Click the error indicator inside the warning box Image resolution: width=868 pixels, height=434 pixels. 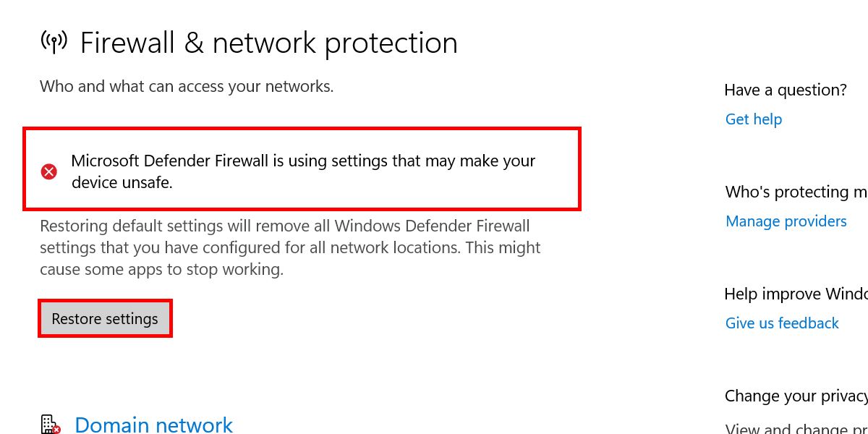point(48,171)
